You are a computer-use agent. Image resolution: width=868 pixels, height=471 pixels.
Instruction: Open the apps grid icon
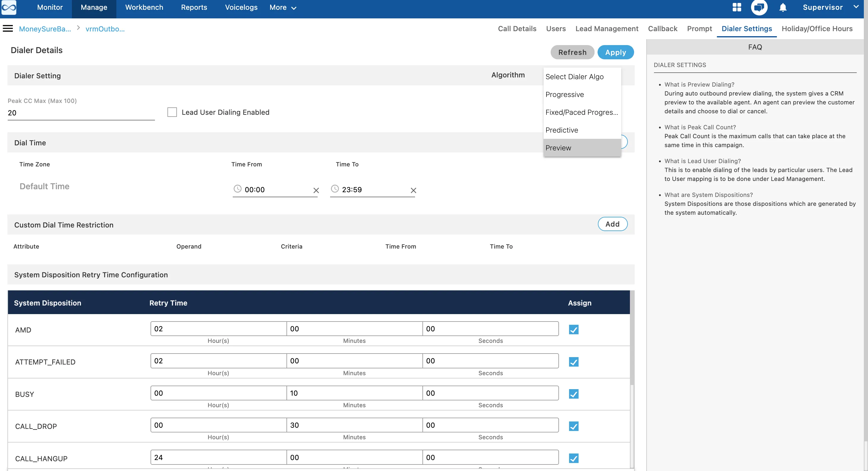pyautogui.click(x=737, y=7)
